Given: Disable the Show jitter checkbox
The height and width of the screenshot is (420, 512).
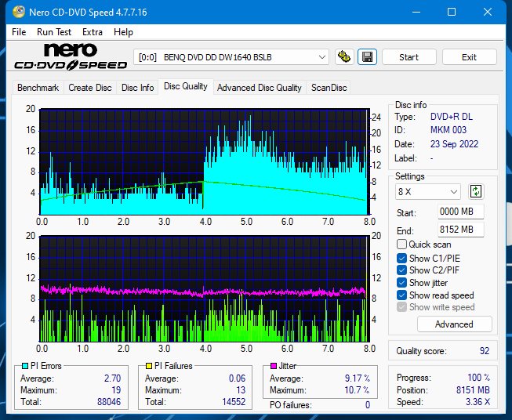Looking at the screenshot, I should (401, 283).
